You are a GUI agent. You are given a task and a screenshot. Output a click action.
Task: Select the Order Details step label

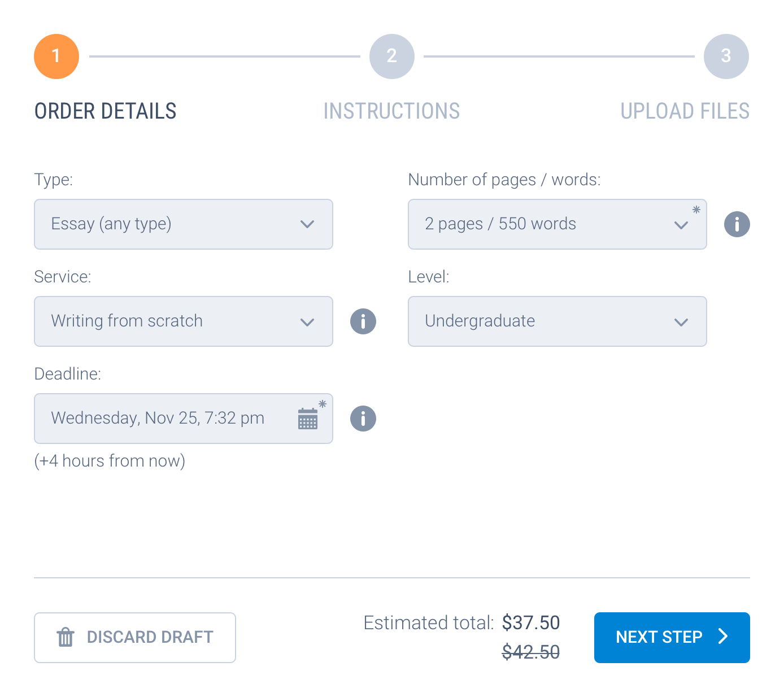106,111
